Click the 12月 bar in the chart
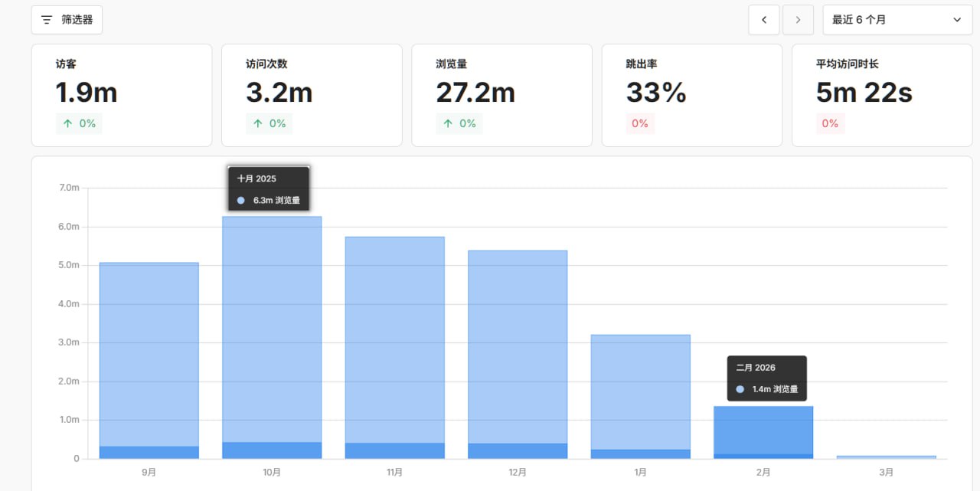980x491 pixels. [x=518, y=354]
